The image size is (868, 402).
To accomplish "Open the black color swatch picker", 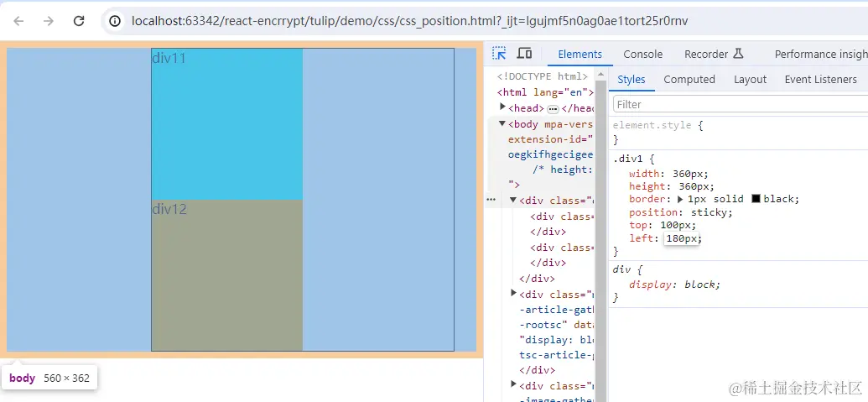I will pos(756,199).
